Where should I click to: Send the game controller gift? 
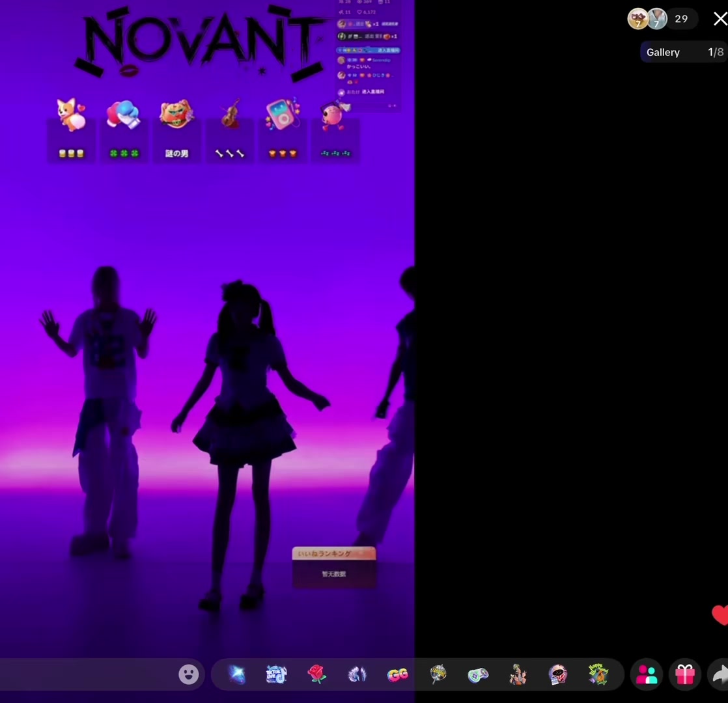pos(478,674)
